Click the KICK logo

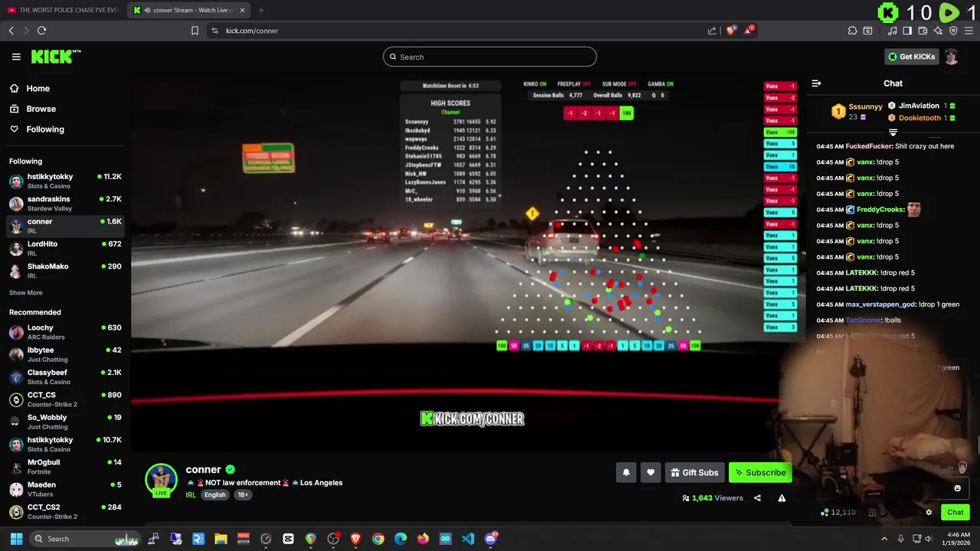pyautogui.click(x=55, y=57)
